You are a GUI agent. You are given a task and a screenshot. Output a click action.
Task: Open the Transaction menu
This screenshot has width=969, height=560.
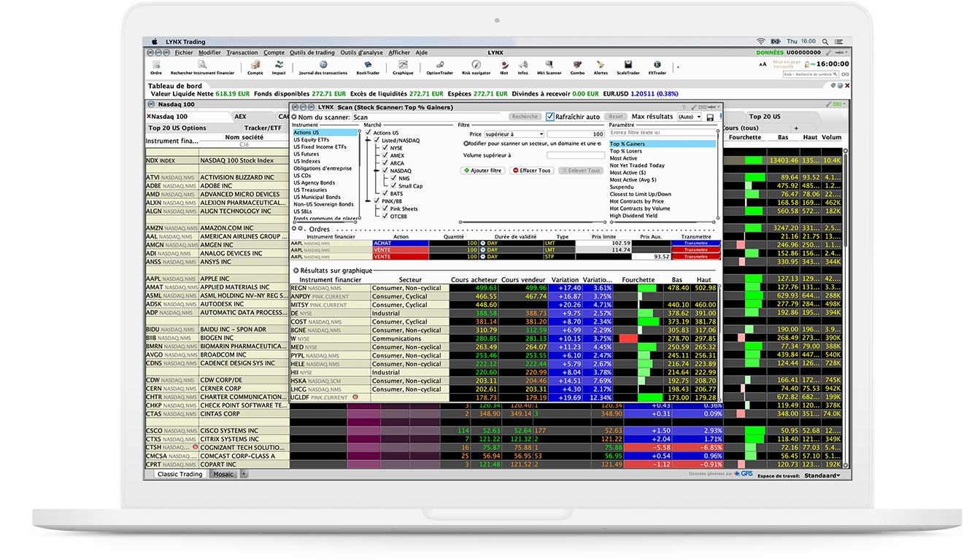pos(242,52)
